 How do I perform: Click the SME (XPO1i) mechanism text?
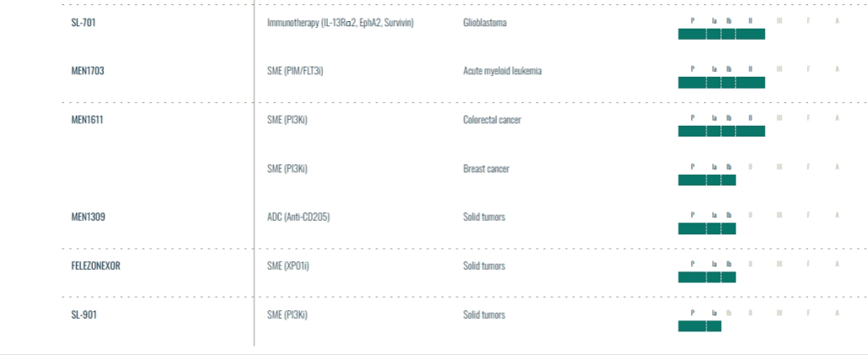[x=288, y=266]
